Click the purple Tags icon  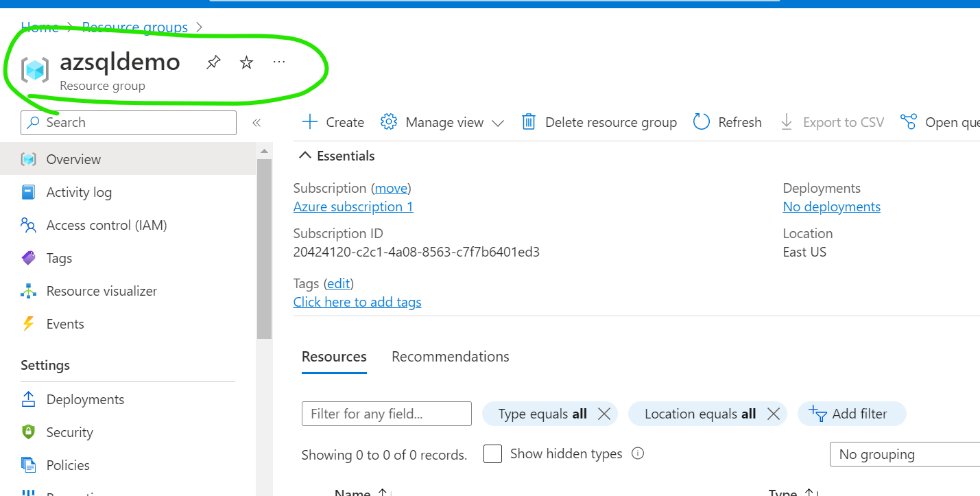tap(28, 258)
